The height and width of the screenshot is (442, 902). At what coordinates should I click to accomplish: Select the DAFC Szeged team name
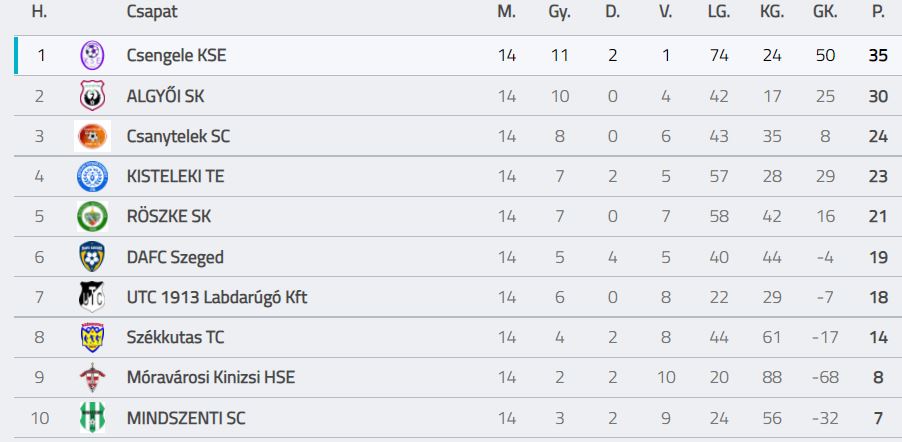(175, 257)
